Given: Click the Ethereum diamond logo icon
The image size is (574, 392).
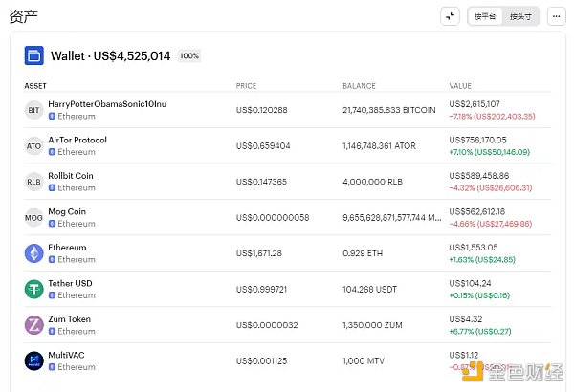Looking at the screenshot, I should [34, 253].
